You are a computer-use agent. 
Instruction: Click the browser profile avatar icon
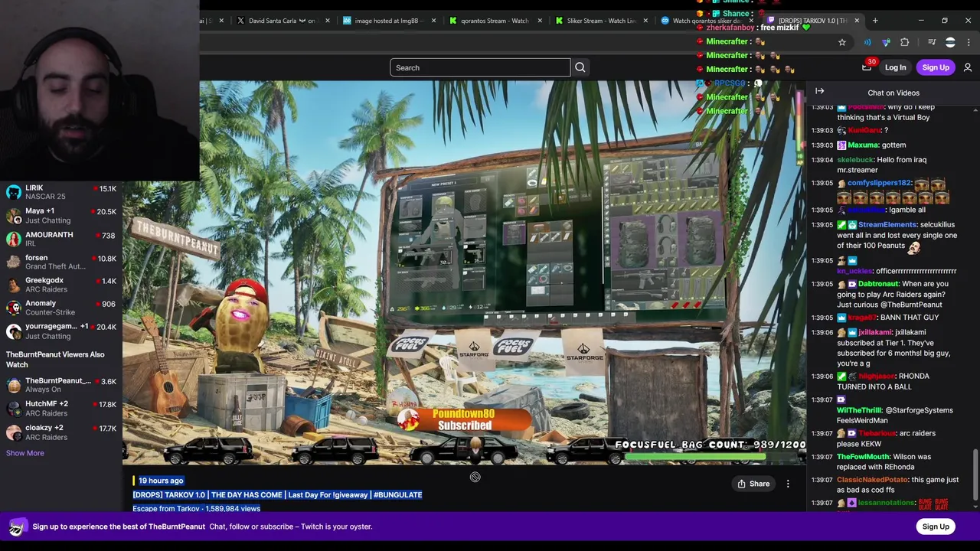950,42
